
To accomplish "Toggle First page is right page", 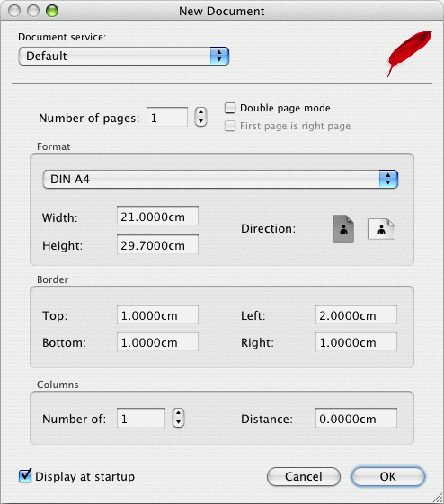I will tap(230, 126).
